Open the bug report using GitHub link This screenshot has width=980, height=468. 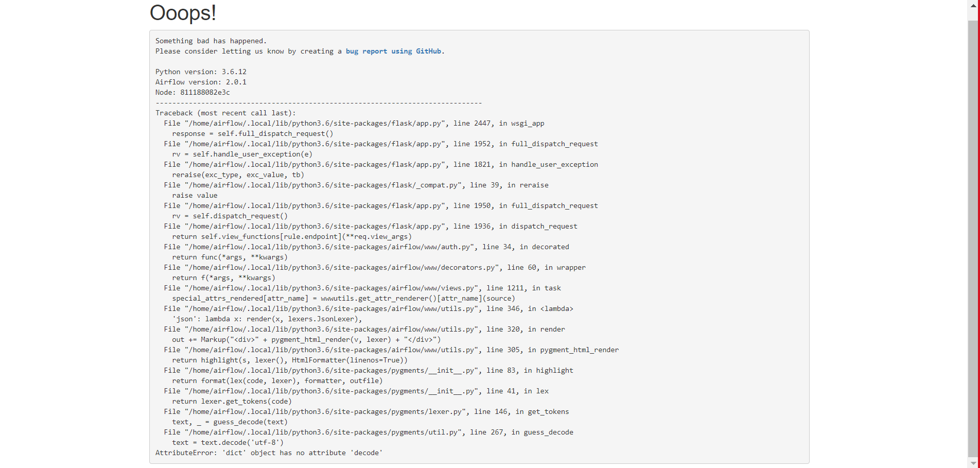(x=393, y=51)
